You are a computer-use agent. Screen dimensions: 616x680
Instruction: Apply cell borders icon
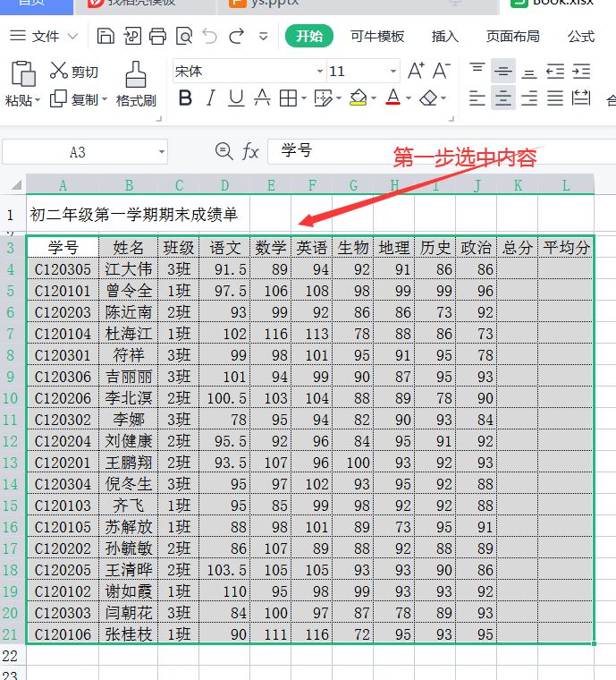pos(288,98)
